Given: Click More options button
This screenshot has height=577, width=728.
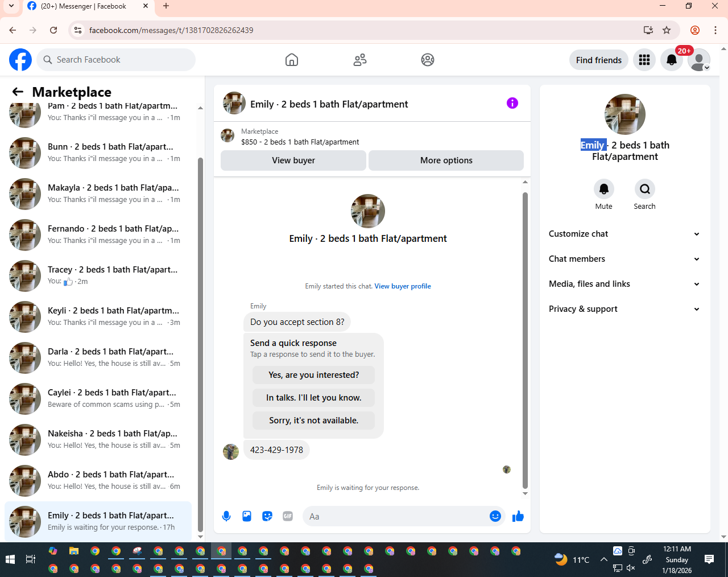Looking at the screenshot, I should click(x=446, y=160).
